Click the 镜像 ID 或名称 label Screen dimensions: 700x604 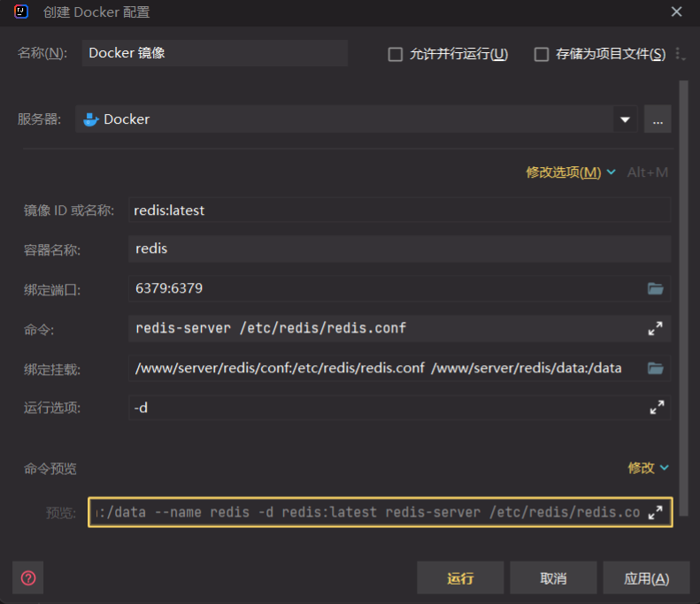coord(69,210)
